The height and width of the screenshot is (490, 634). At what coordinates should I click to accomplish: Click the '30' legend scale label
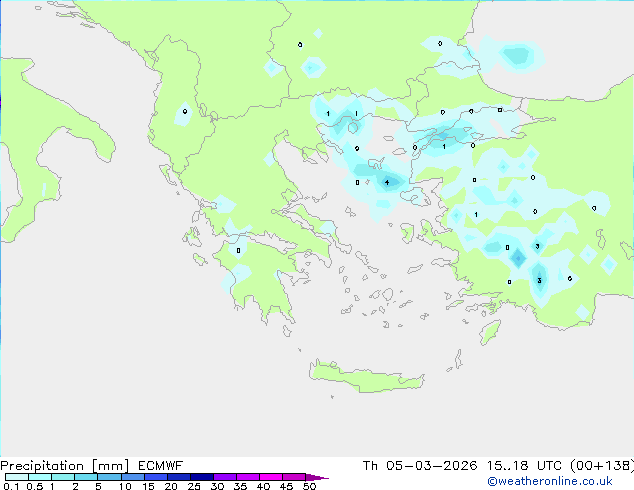pyautogui.click(x=217, y=486)
